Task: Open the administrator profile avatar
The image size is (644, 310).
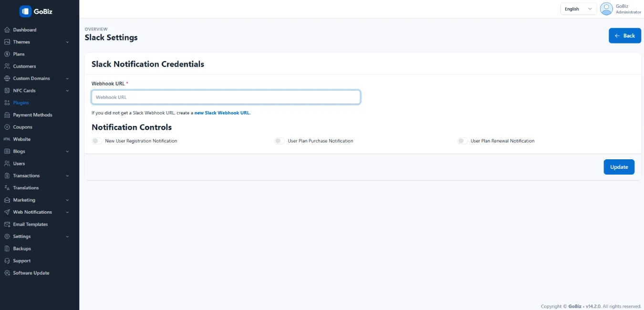Action: [606, 9]
